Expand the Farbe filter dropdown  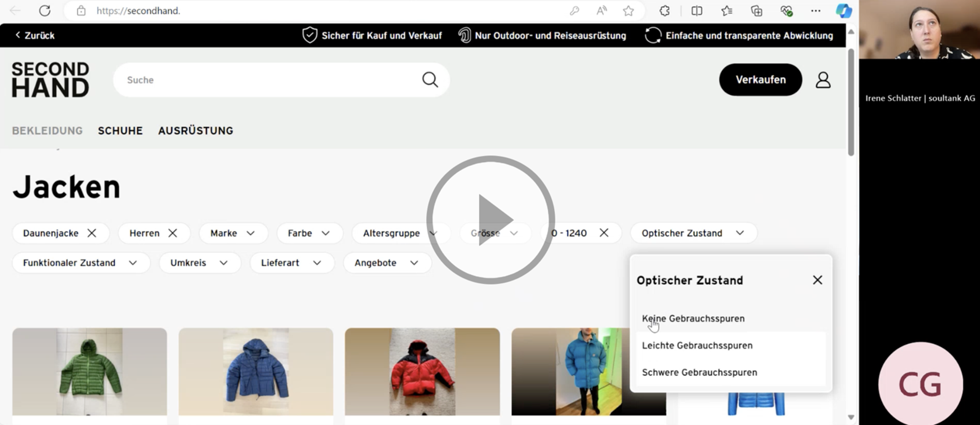(x=309, y=233)
